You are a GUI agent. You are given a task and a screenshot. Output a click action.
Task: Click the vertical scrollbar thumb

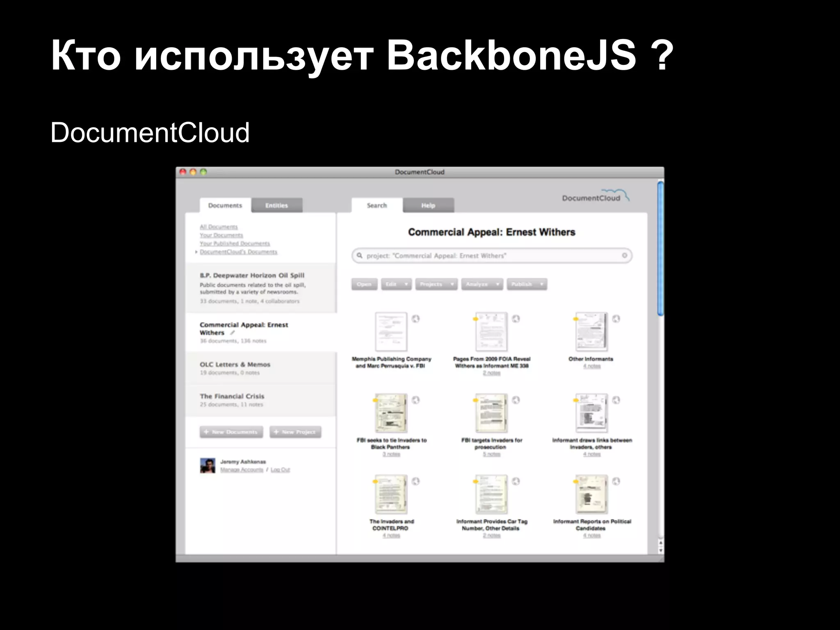point(660,249)
